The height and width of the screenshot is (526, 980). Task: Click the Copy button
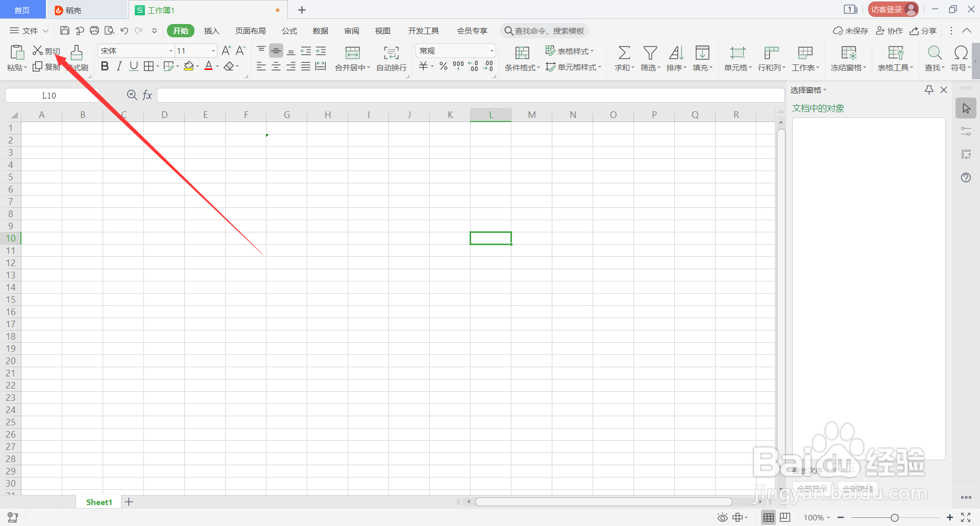pyautogui.click(x=46, y=67)
